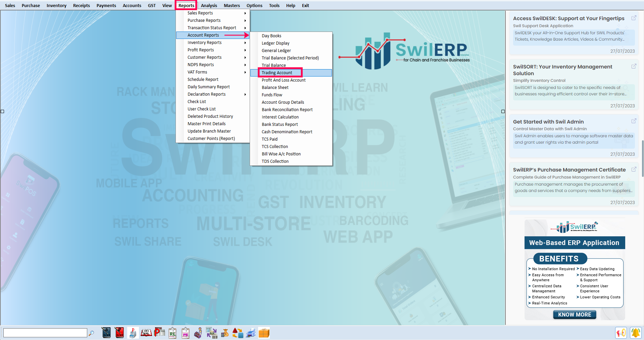Image resolution: width=644 pixels, height=340 pixels.
Task: Select TDS Collection entry
Action: point(291,161)
